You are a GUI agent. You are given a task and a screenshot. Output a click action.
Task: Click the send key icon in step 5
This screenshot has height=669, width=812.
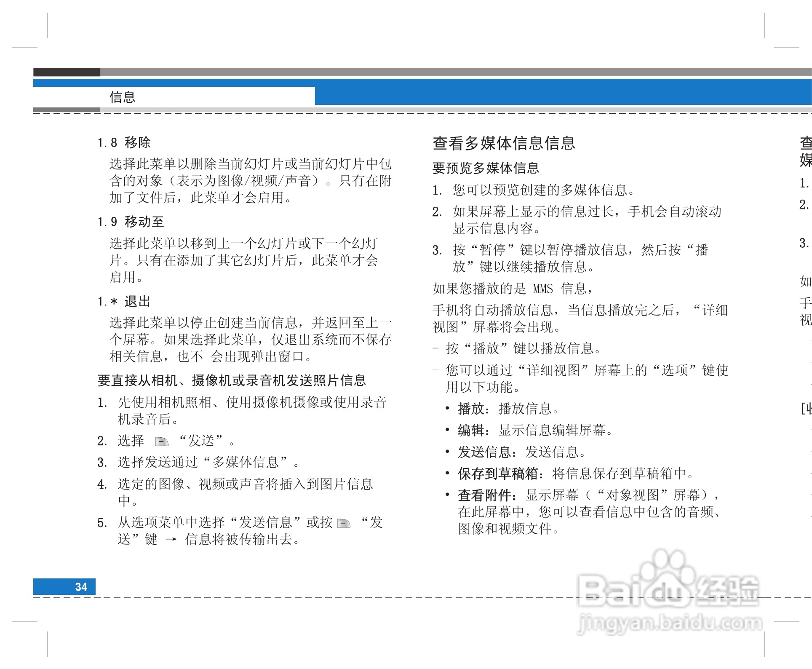pyautogui.click(x=344, y=523)
